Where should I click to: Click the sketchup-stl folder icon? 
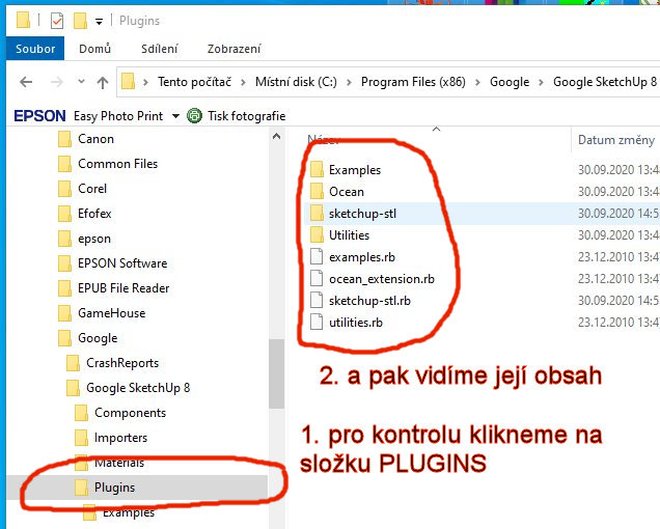pyautogui.click(x=317, y=213)
